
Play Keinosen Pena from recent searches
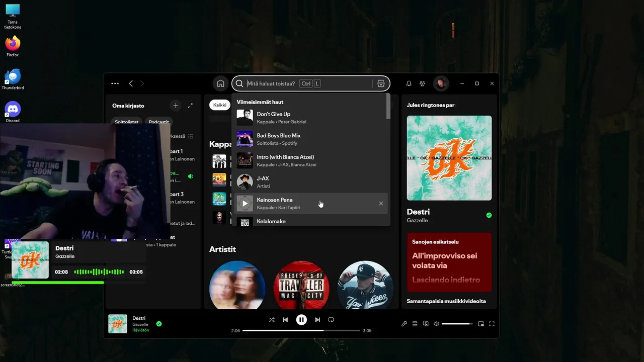[x=245, y=203]
